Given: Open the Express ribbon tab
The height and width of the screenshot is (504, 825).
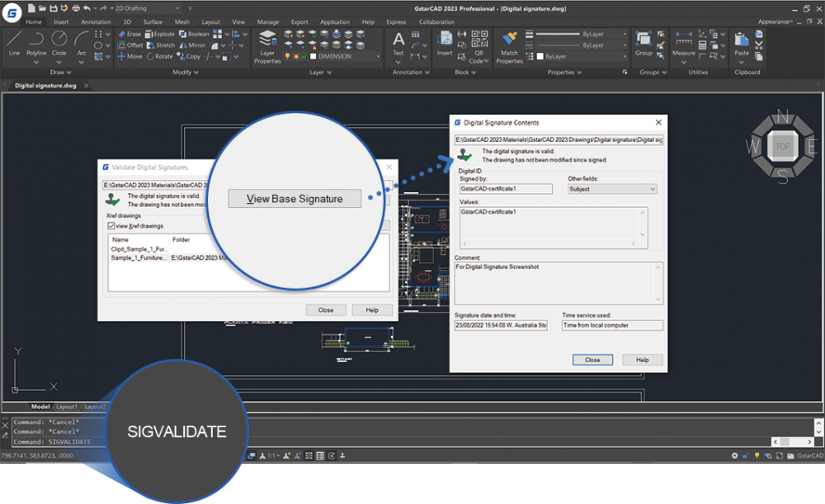Looking at the screenshot, I should pyautogui.click(x=396, y=22).
